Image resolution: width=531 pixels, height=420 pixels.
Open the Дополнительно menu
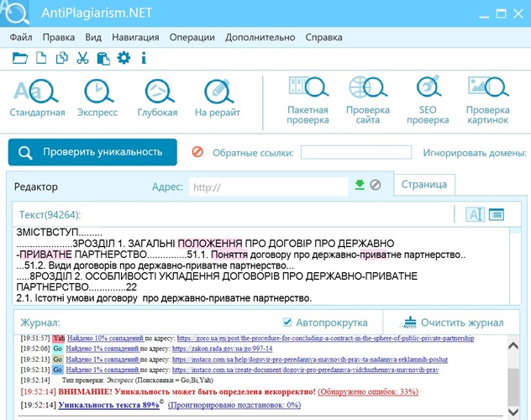point(260,37)
